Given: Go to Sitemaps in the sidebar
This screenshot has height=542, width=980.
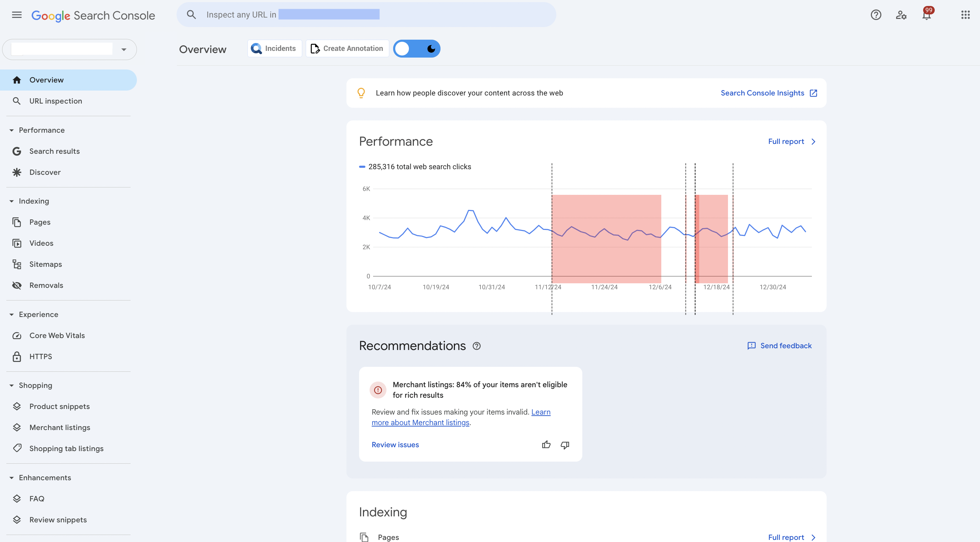Looking at the screenshot, I should [45, 264].
